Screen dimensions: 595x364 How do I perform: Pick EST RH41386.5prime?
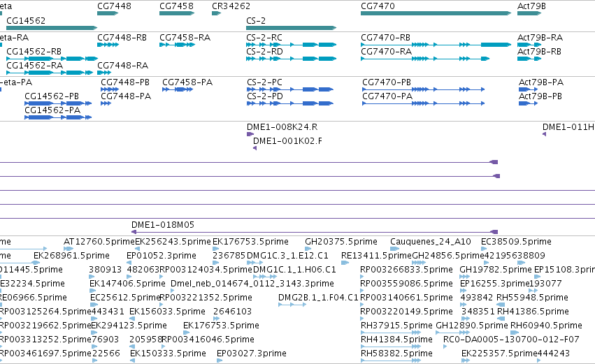pyautogui.click(x=533, y=312)
